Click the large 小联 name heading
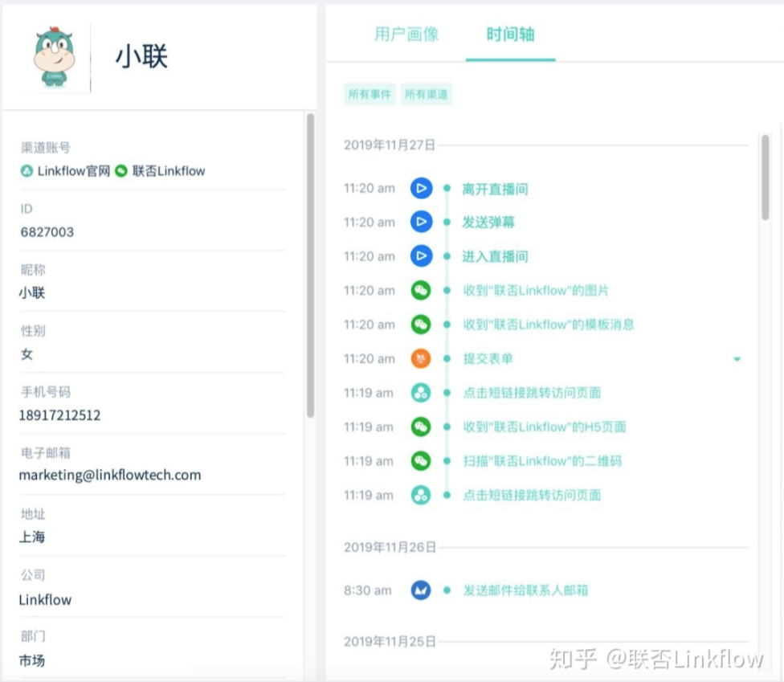The height and width of the screenshot is (682, 784). tap(141, 56)
